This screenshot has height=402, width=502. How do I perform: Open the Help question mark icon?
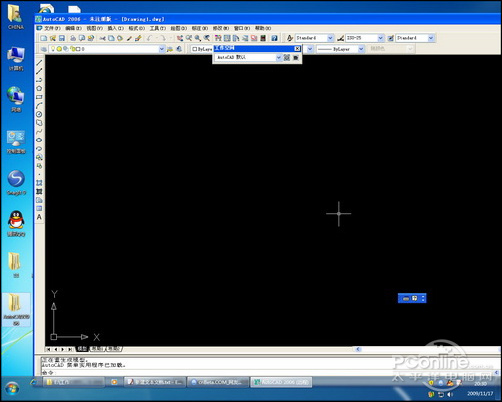coord(274,38)
